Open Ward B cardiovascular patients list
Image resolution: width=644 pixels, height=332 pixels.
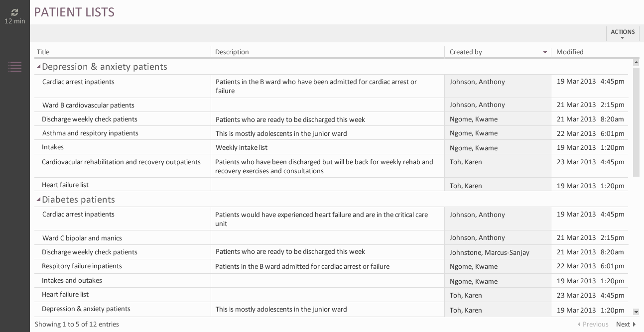click(88, 105)
